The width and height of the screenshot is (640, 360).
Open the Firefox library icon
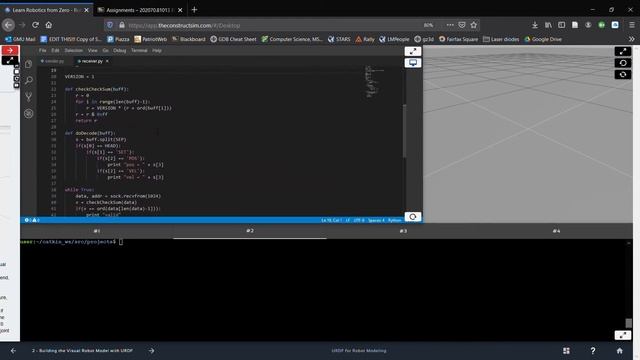pos(548,25)
